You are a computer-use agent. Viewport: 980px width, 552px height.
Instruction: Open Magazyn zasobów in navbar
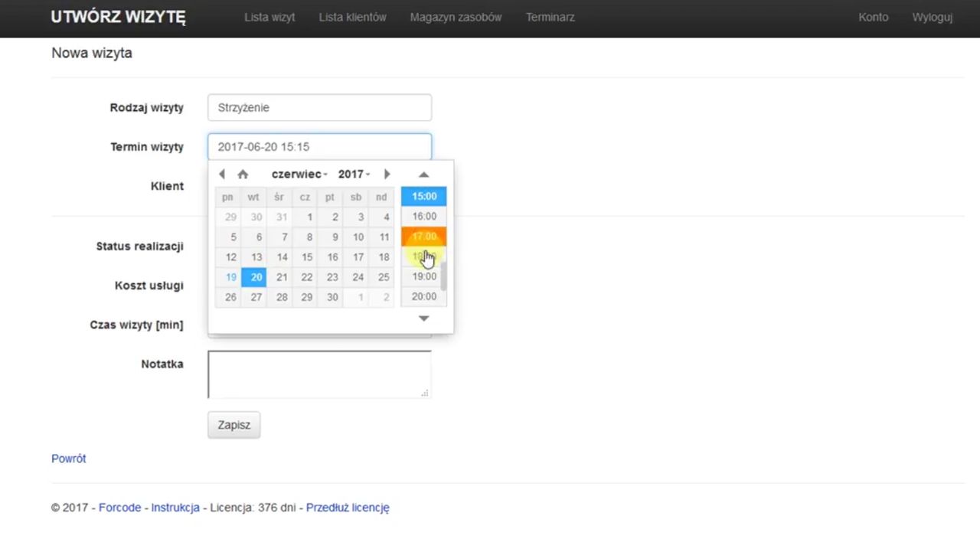coord(456,17)
